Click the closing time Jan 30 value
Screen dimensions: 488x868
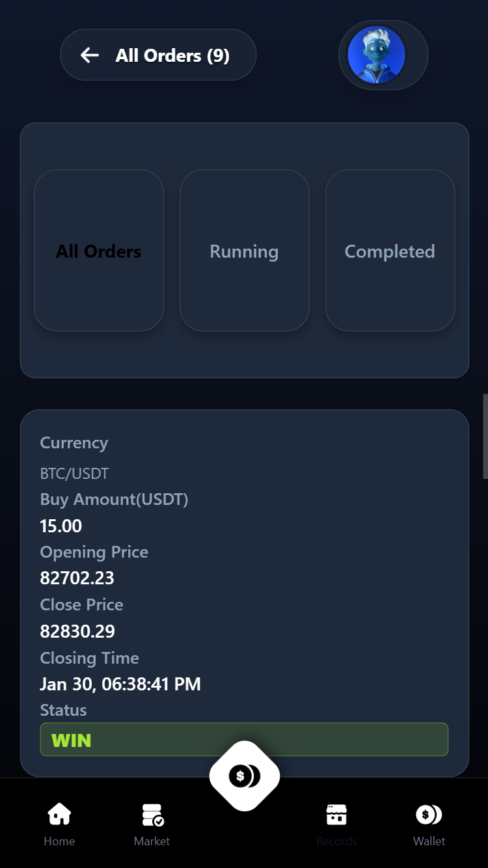pos(120,684)
